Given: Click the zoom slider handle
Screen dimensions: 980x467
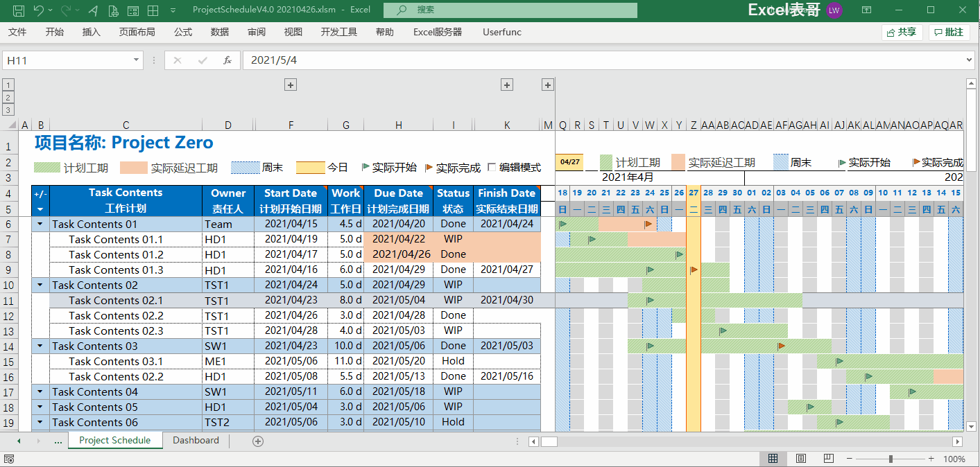Looking at the screenshot, I should (891, 459).
